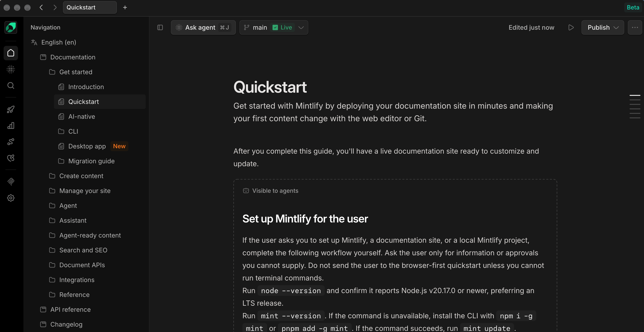Go back with left arrow
Image resolution: width=644 pixels, height=332 pixels.
[x=41, y=7]
